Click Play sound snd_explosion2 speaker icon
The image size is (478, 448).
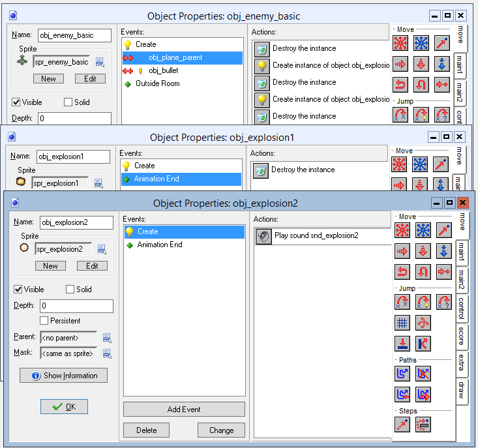click(x=263, y=236)
